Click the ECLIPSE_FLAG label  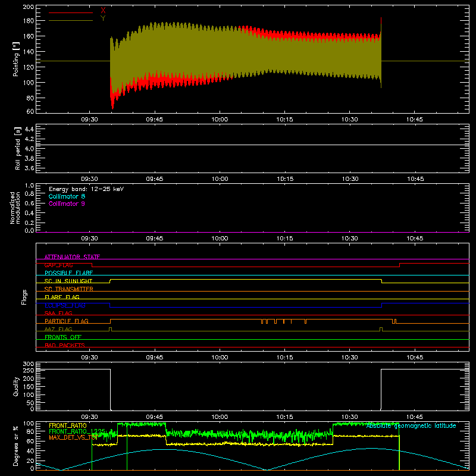(65, 305)
